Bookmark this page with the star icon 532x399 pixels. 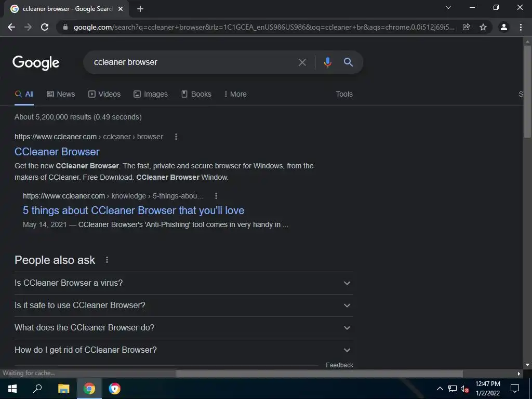coord(483,27)
